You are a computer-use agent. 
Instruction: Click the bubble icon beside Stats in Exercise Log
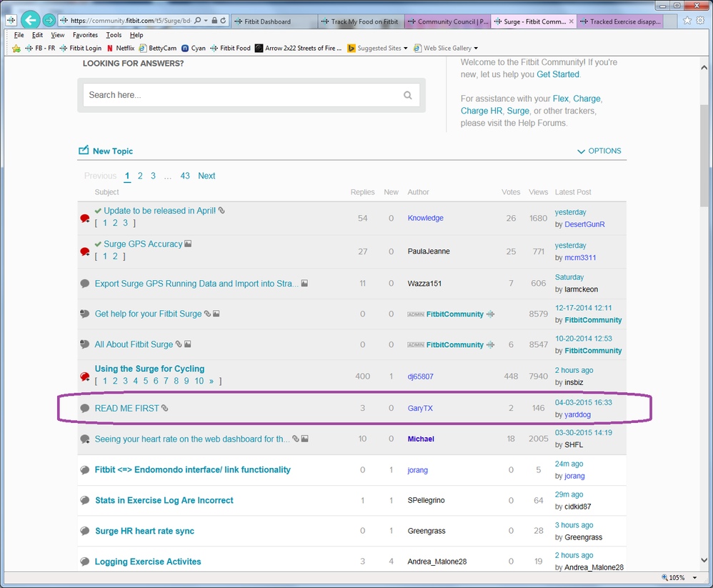(84, 500)
